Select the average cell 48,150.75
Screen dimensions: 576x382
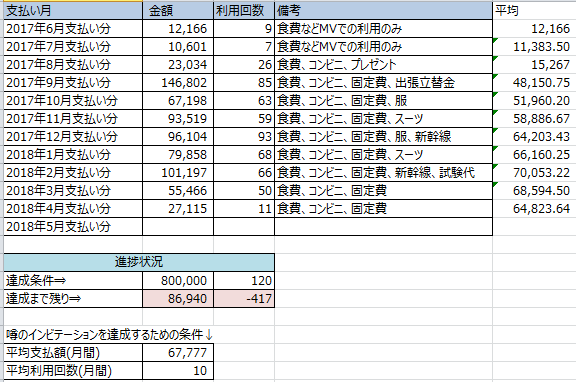pyautogui.click(x=534, y=83)
